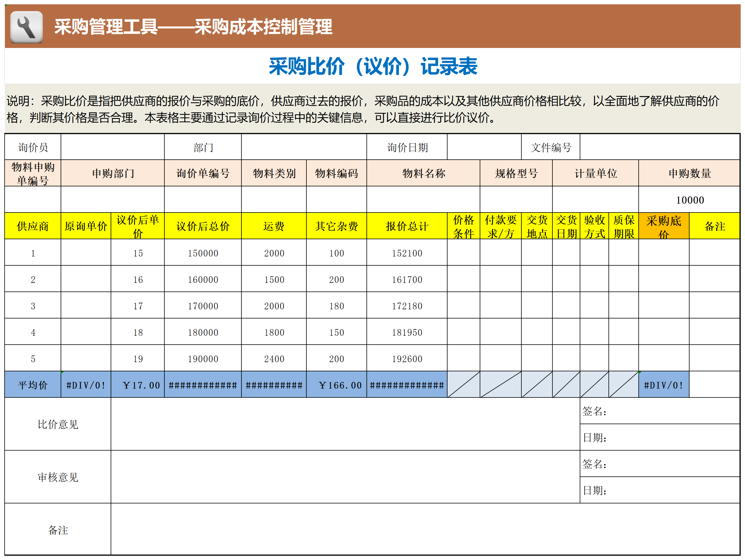The width and height of the screenshot is (745, 560).
Task: Click the empty field next to 询价日期
Action: (x=484, y=147)
